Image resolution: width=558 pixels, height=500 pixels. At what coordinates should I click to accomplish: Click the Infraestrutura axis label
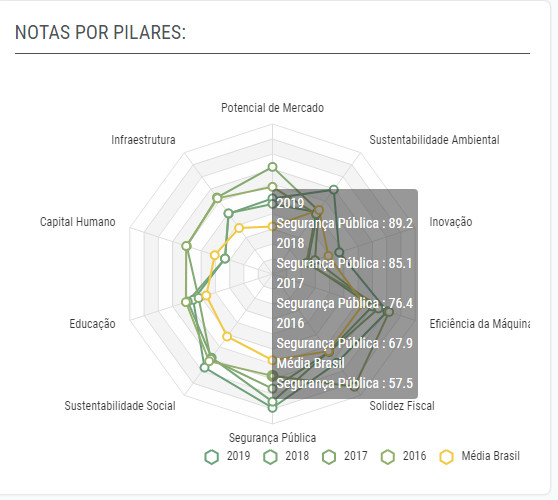click(x=143, y=140)
